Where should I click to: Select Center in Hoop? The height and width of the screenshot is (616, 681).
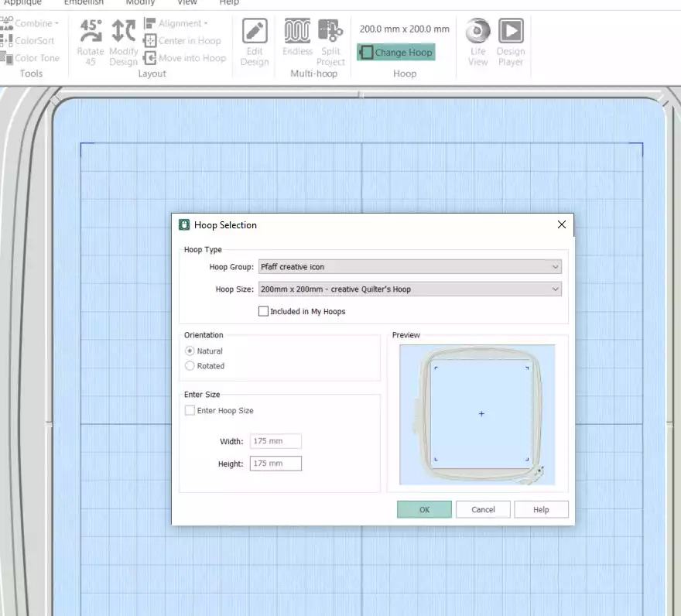[x=183, y=40]
